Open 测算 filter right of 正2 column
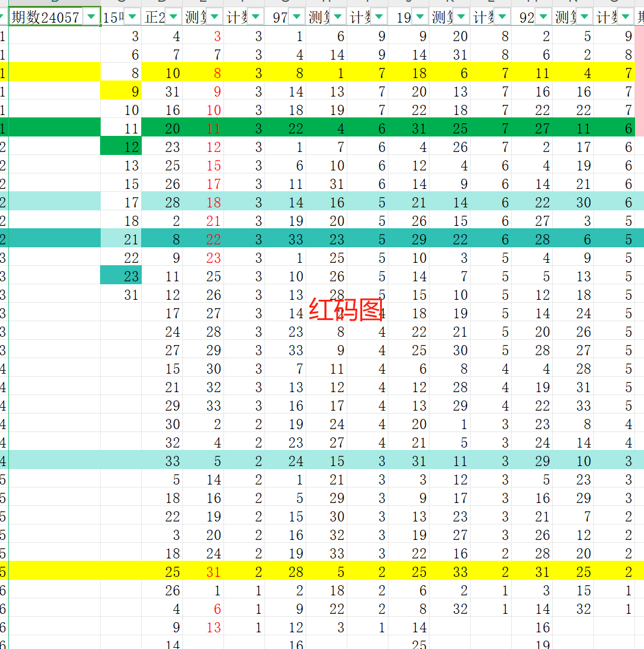The image size is (644, 649). click(x=214, y=17)
